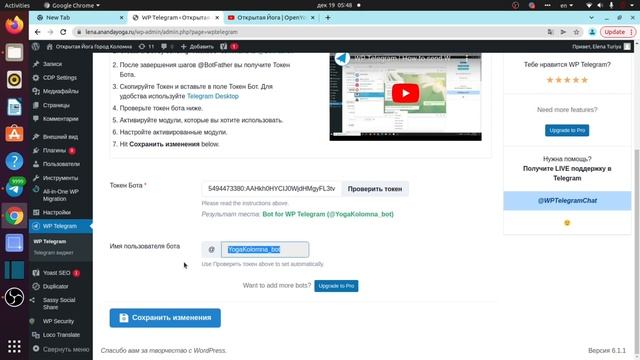Bookmark this page with the star icon
The image size is (640, 360).
click(576, 32)
